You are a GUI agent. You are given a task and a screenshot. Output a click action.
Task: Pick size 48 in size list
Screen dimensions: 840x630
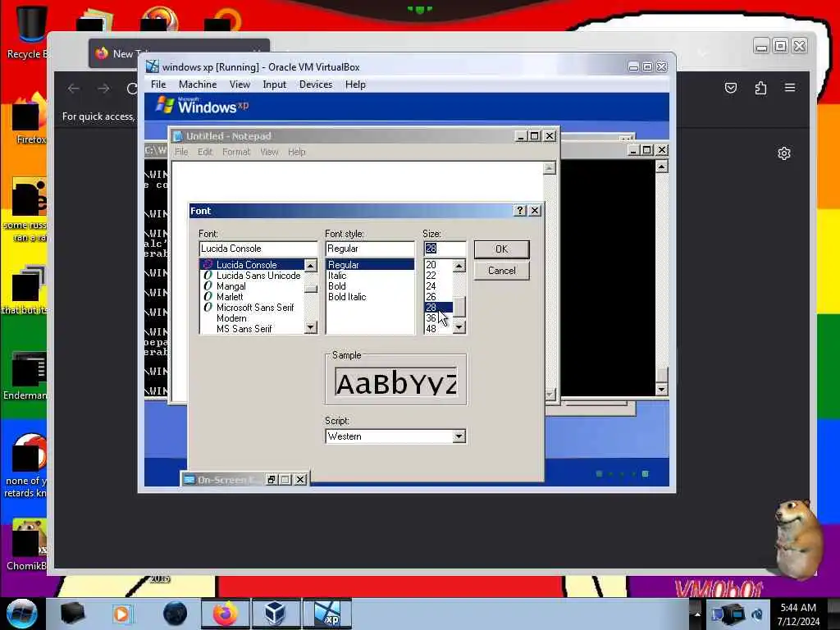pyautogui.click(x=431, y=329)
